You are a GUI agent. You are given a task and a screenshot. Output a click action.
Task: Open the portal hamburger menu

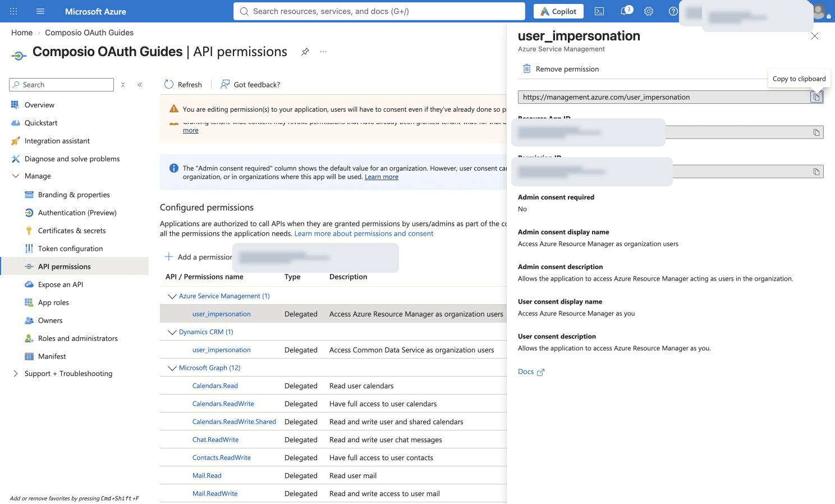[40, 11]
